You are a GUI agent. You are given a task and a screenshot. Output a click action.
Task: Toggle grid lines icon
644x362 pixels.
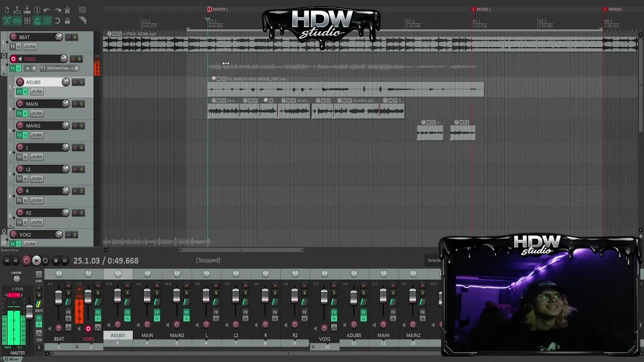coord(47,21)
